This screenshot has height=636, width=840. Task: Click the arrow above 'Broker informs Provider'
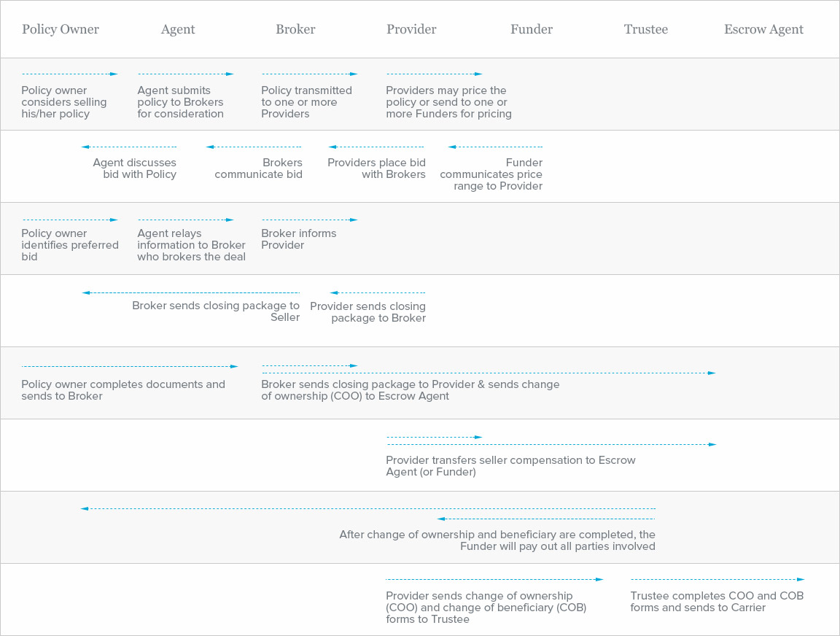(x=309, y=220)
